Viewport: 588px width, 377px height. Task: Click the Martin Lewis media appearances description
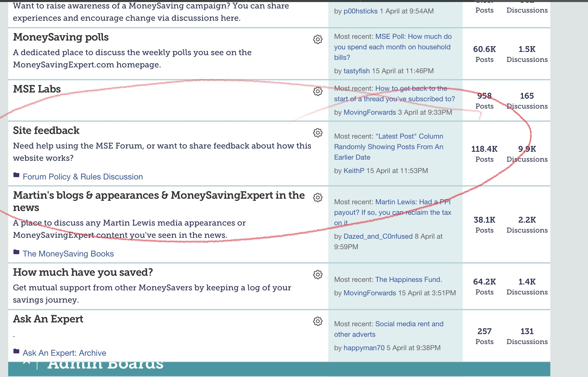click(x=129, y=229)
